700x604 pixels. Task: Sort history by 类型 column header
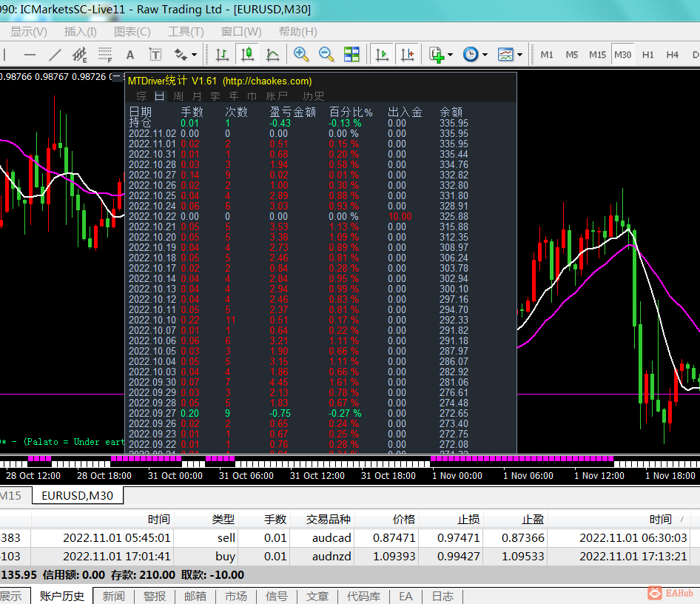click(x=206, y=519)
